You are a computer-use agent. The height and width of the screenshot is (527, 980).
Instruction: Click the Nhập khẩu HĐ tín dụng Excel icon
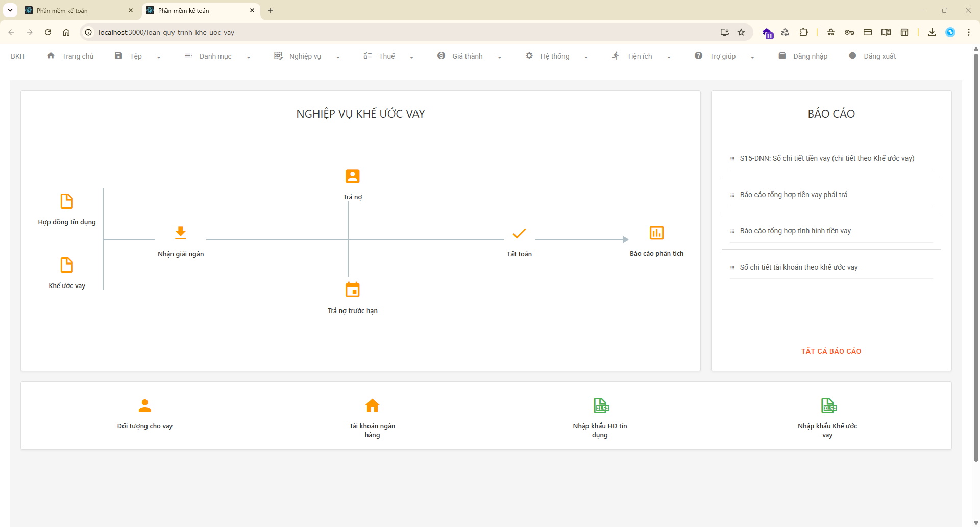(x=601, y=405)
